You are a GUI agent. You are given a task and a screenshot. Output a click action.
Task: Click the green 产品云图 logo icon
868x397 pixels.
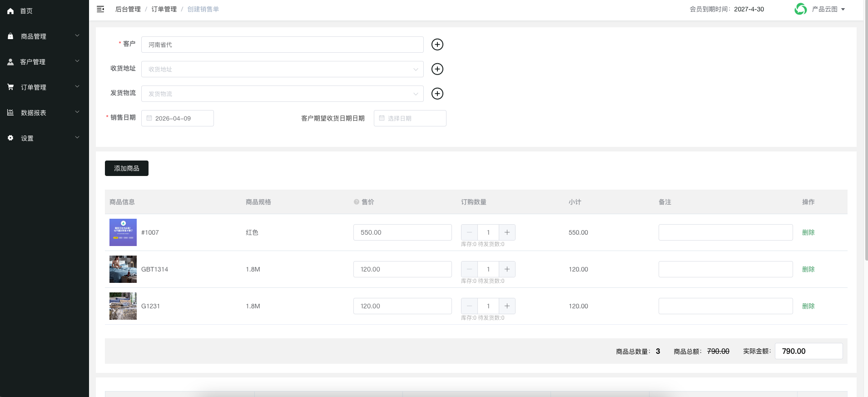pos(801,9)
